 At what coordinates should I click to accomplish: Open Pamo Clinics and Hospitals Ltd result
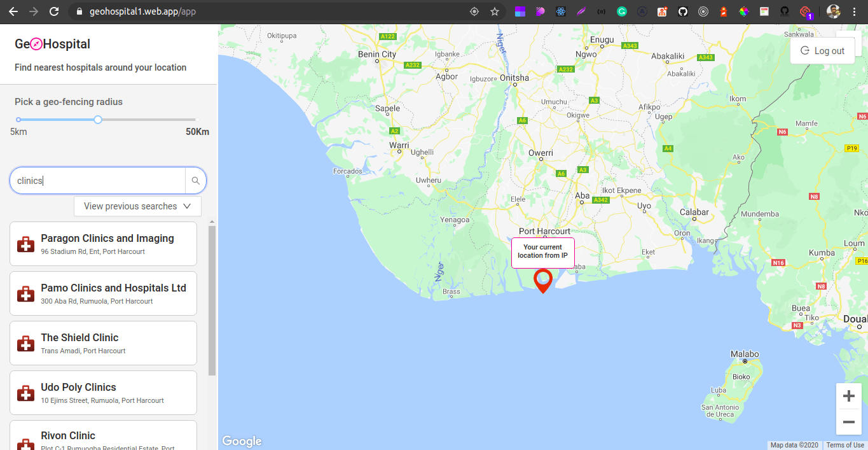(x=103, y=293)
